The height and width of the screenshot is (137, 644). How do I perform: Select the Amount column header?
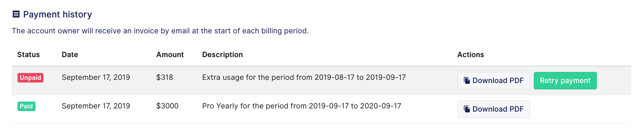170,55
